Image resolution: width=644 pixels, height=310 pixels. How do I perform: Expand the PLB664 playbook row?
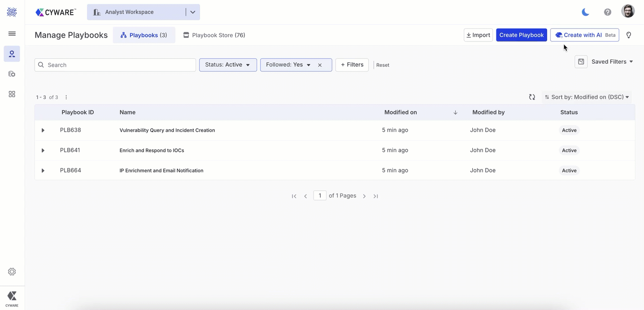(x=43, y=171)
